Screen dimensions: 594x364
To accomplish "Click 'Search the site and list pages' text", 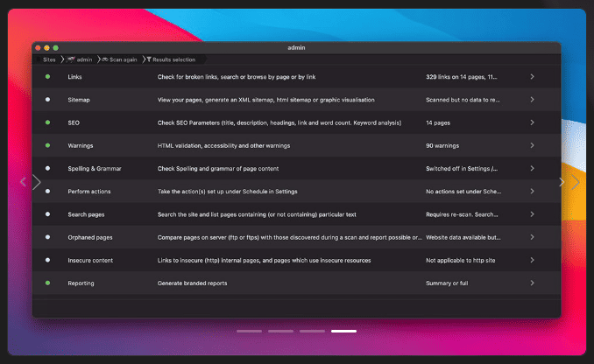I will click(257, 214).
